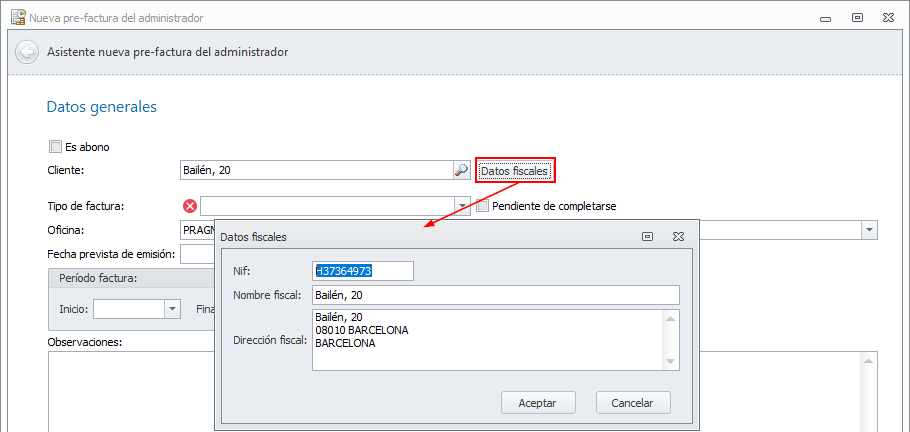Open the Tipo de factura dropdown
The width and height of the screenshot is (910, 432).
pyautogui.click(x=462, y=206)
